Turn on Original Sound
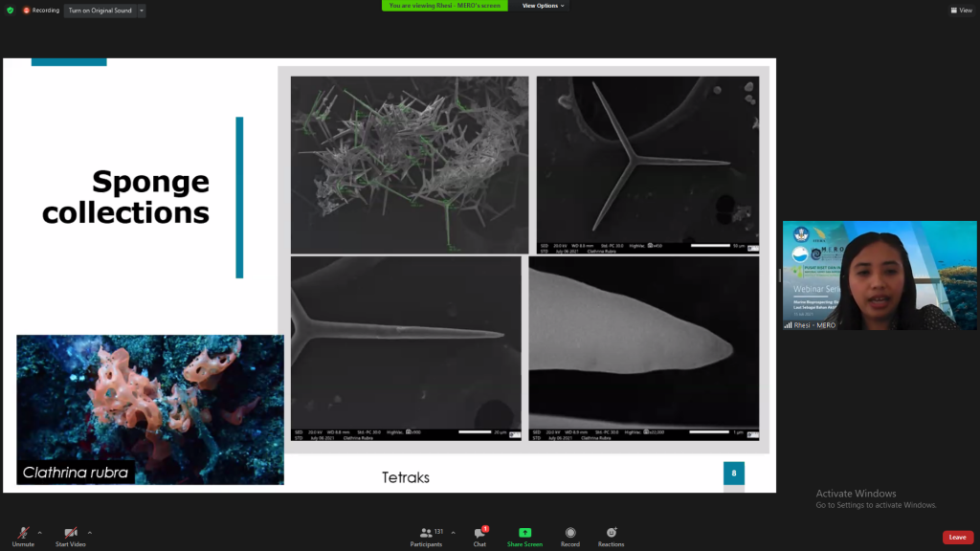The height and width of the screenshot is (551, 980). point(100,11)
